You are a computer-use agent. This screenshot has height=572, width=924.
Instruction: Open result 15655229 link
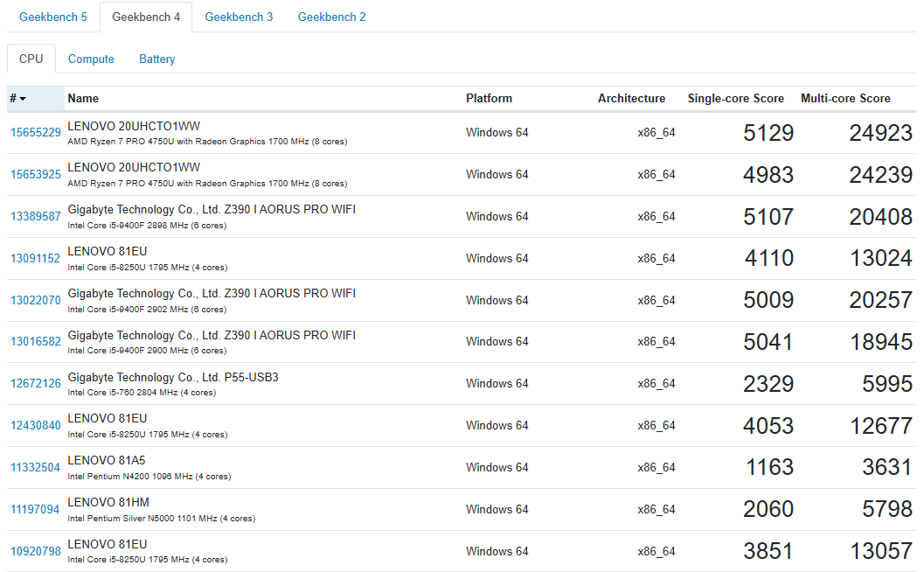[x=35, y=133]
